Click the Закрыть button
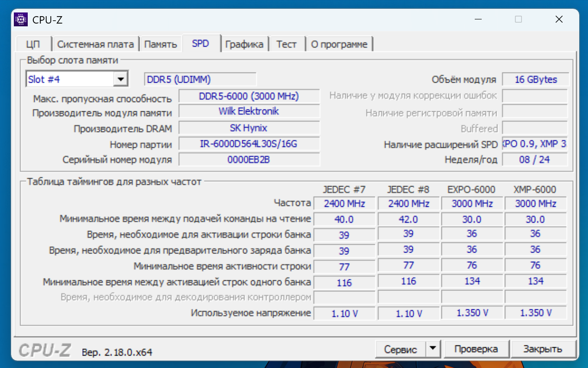 pos(543,349)
